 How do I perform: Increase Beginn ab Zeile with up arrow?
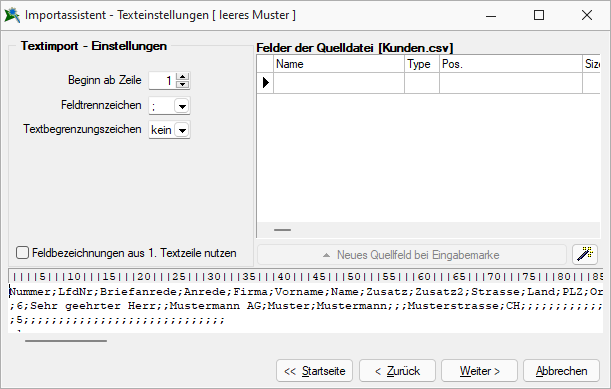(x=182, y=76)
